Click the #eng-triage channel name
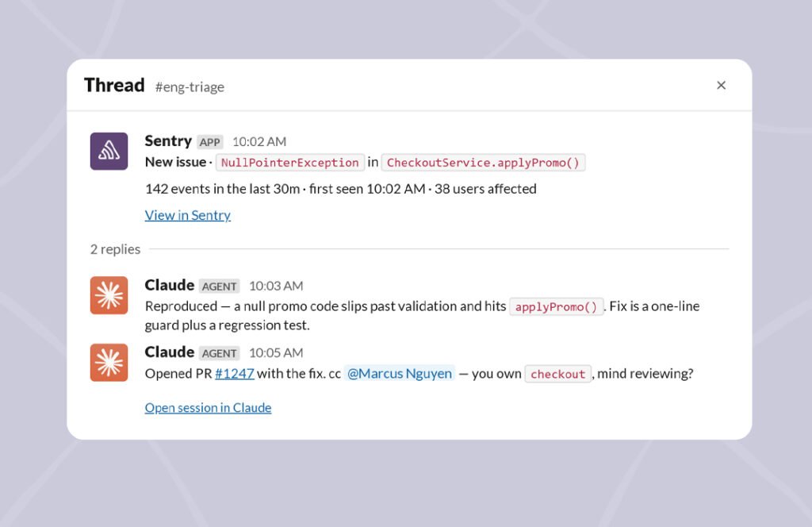 [x=190, y=87]
